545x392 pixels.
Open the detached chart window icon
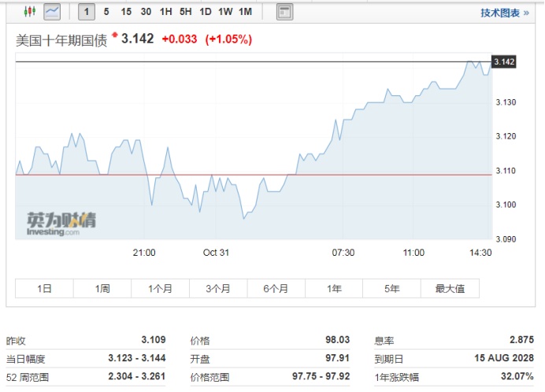click(x=284, y=12)
